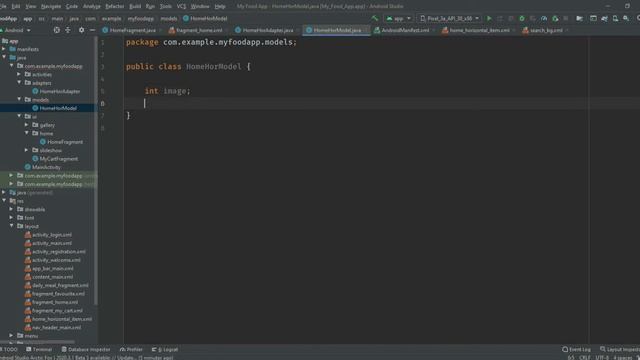Open the Navigate menu

tap(51, 7)
